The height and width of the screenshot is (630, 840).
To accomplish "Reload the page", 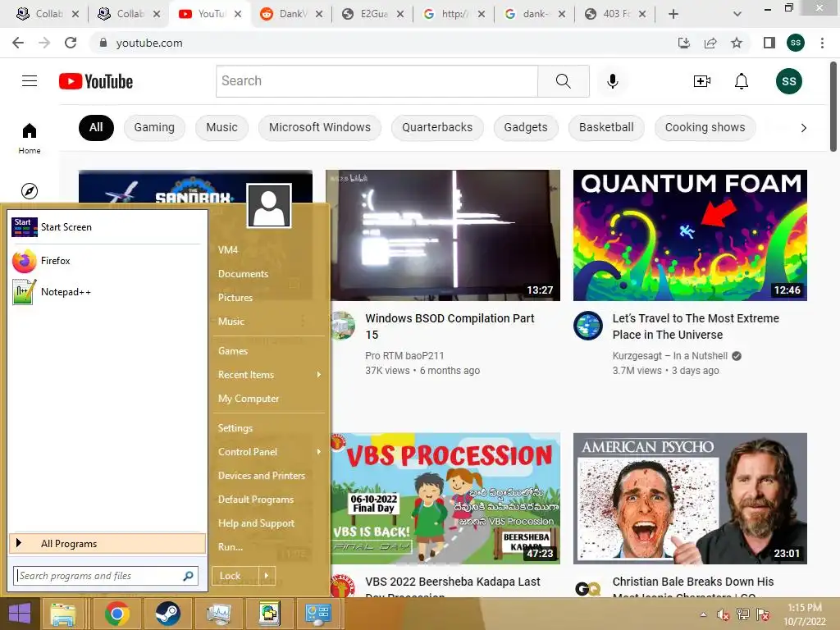I will pyautogui.click(x=71, y=43).
